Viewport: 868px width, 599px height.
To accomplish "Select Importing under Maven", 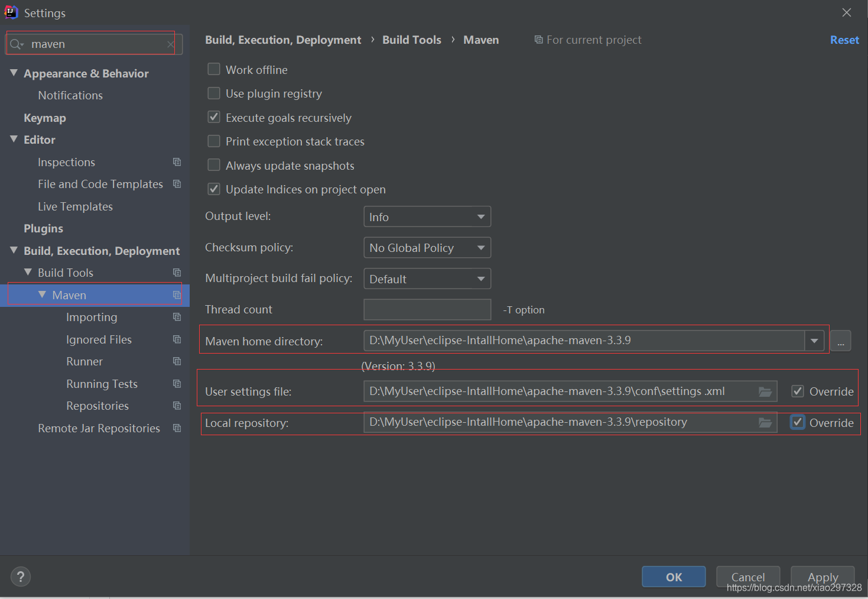I will 92,317.
